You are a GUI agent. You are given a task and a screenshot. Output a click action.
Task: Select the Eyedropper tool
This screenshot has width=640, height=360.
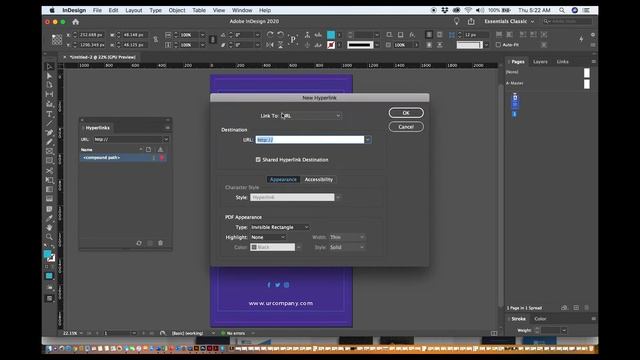tap(49, 218)
